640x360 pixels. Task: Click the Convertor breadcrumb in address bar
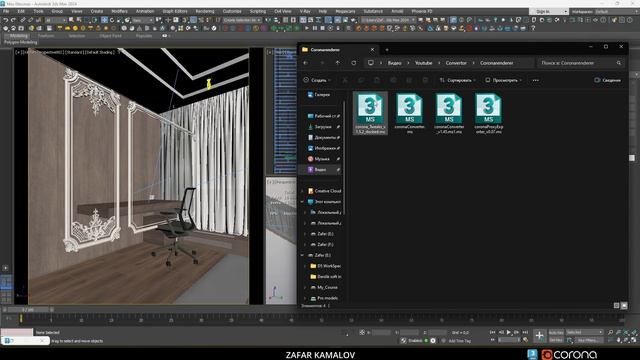tap(456, 63)
